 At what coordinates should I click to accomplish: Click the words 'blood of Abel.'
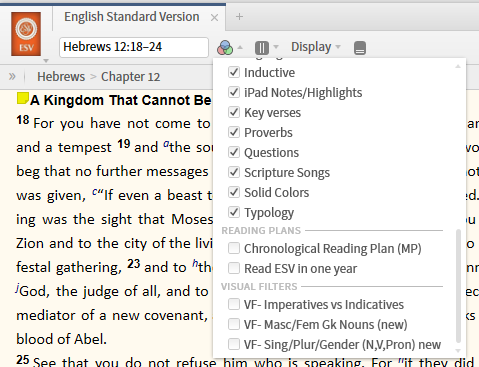point(62,339)
